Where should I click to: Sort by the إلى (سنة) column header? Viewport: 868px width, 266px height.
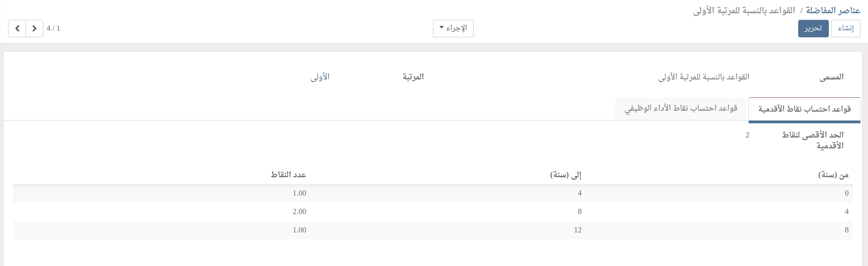(x=566, y=175)
